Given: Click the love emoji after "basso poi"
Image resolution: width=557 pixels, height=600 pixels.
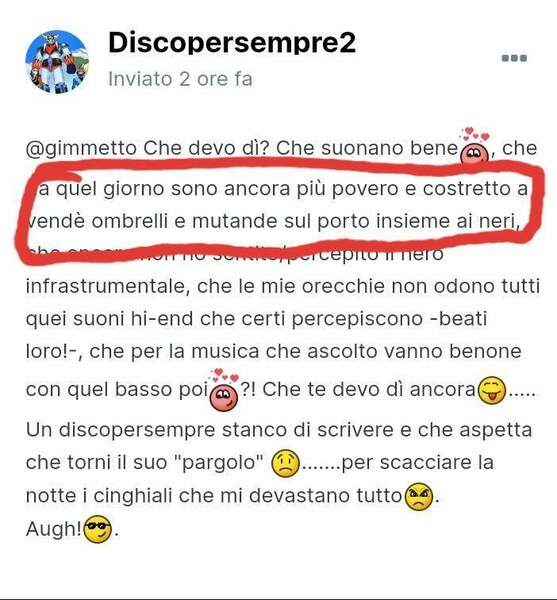Looking at the screenshot, I should [x=225, y=390].
